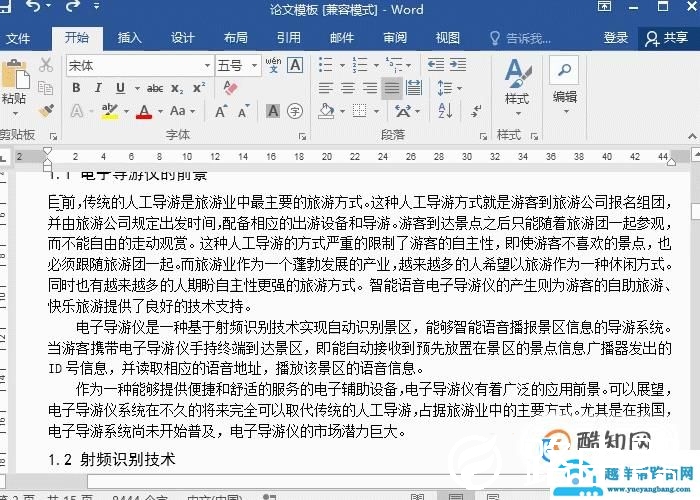Switch to the 设计 ribbon tab
The image size is (700, 500).
183,38
